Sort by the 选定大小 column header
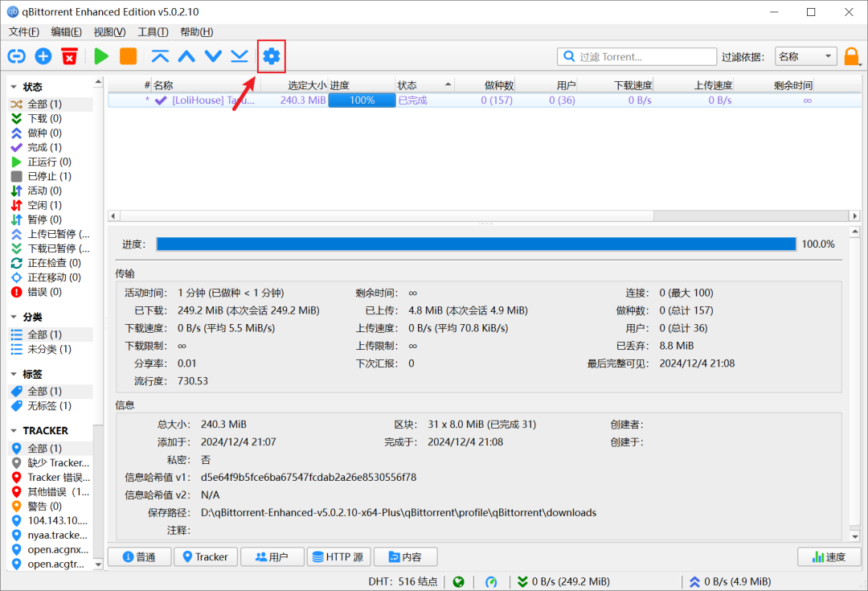 click(x=294, y=85)
